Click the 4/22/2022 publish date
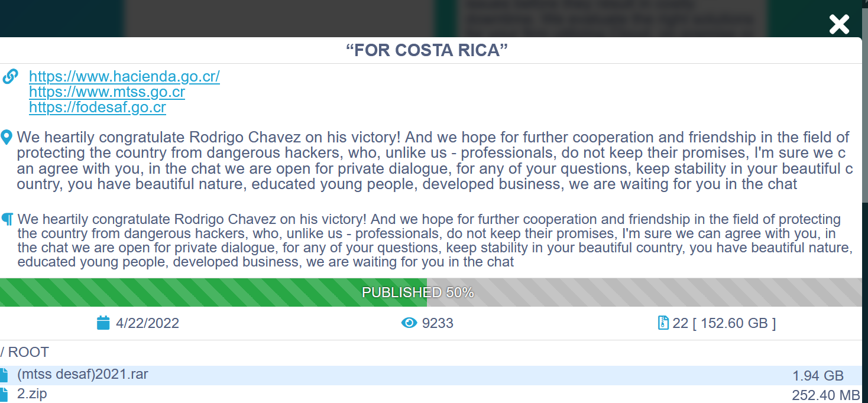 pyautogui.click(x=147, y=323)
